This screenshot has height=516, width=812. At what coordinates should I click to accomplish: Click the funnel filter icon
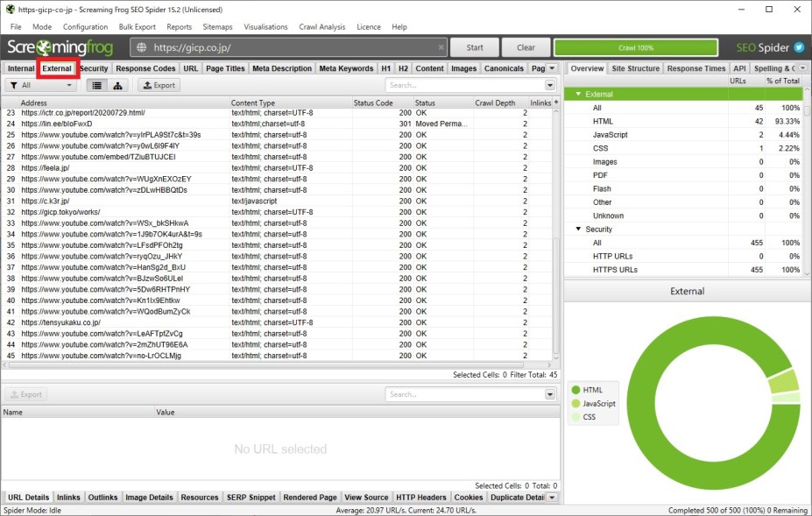point(14,86)
